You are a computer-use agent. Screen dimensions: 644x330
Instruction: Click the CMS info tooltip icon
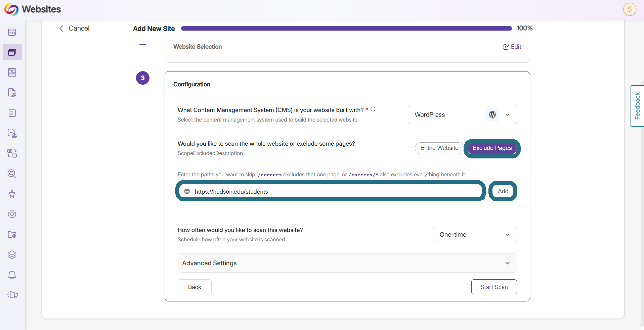(x=373, y=109)
